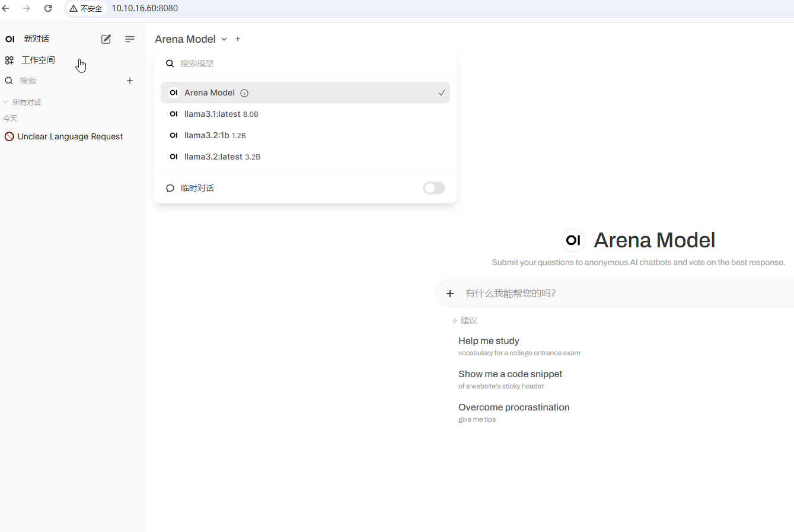This screenshot has width=794, height=532.
Task: Open the Unclear Language Request chat
Action: pyautogui.click(x=70, y=136)
